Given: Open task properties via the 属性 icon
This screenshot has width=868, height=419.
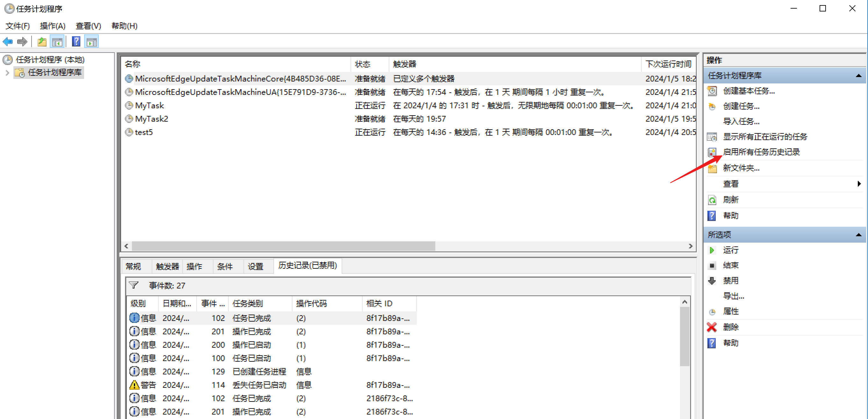Looking at the screenshot, I should click(712, 312).
